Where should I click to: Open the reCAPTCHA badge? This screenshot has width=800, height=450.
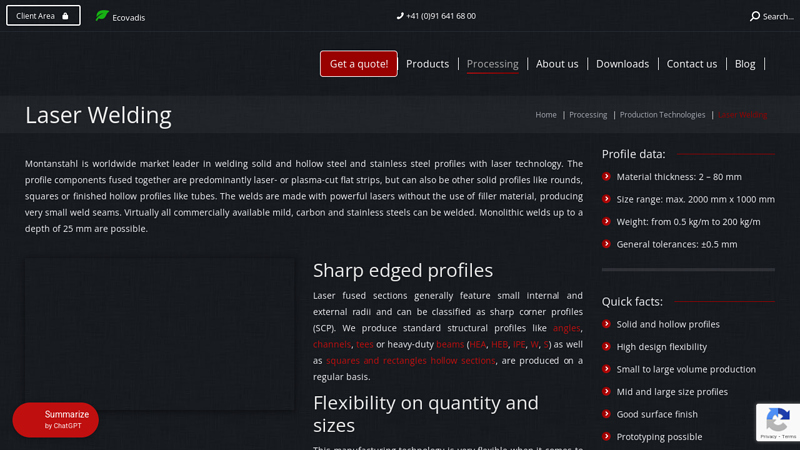pos(777,422)
